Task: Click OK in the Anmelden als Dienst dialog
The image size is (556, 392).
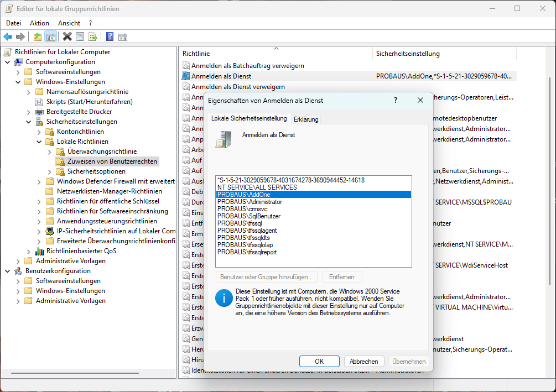Action: (319, 361)
